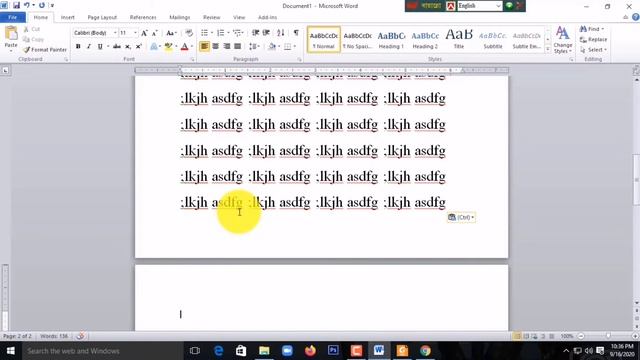Click the Paste Options (Ctrl) smart tag
Screen dimensions: 640x360
[x=461, y=218]
